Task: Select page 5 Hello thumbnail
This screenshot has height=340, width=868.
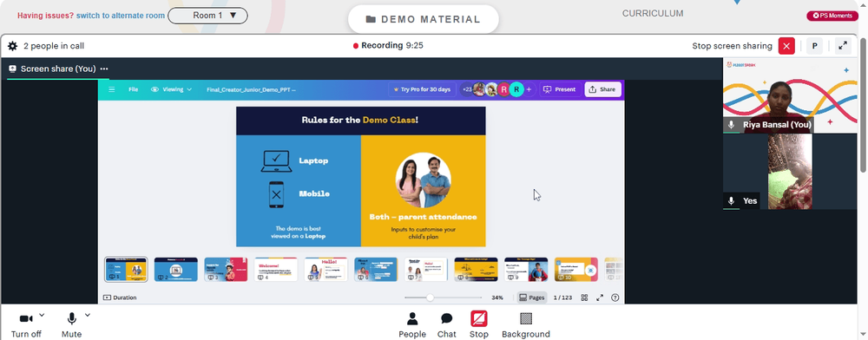Action: pos(326,269)
